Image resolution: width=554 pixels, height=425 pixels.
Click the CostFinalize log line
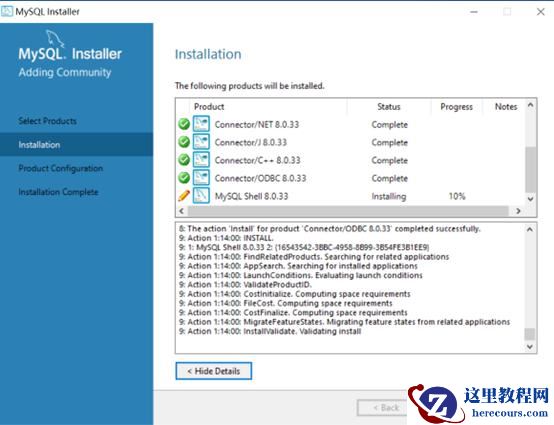[x=293, y=312]
